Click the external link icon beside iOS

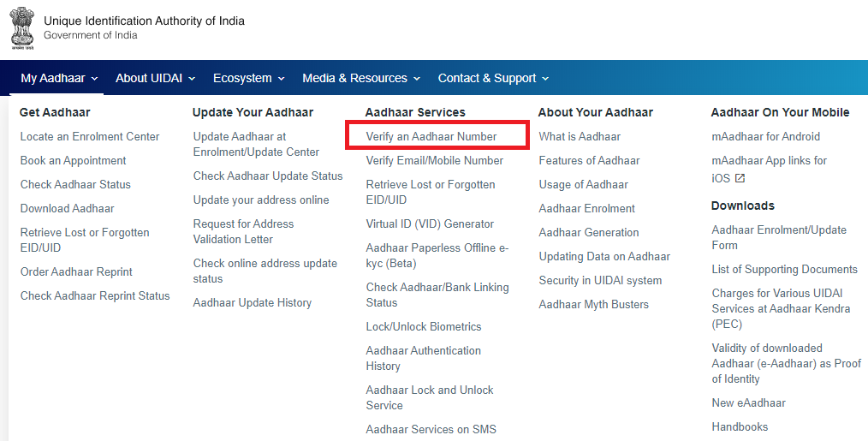[x=740, y=178]
